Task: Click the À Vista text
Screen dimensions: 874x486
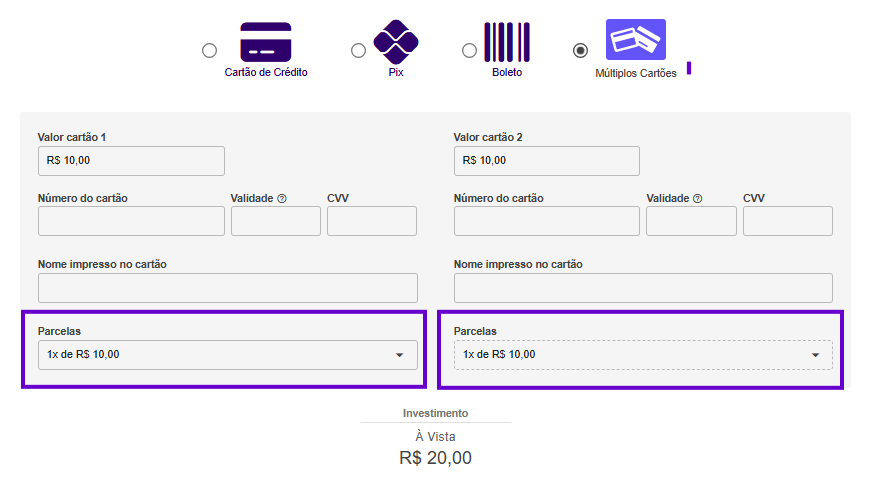Action: [435, 436]
